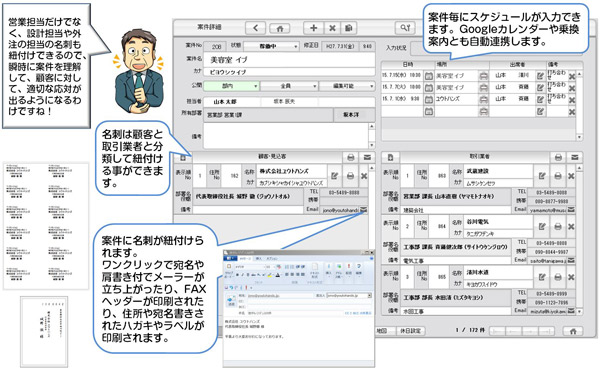The width and height of the screenshot is (600, 372).
Task: Delete the record using the top toolbar X icon
Action: click(x=332, y=28)
